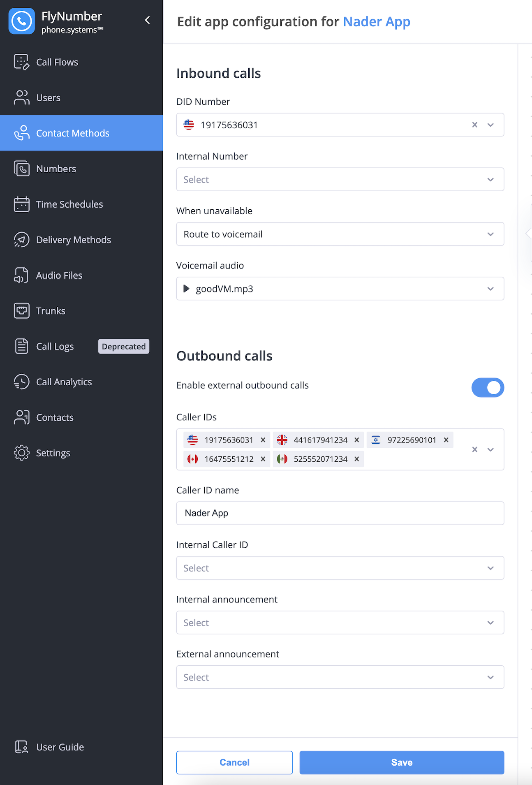
Task: Click the Numbers sidebar icon
Action: point(21,169)
